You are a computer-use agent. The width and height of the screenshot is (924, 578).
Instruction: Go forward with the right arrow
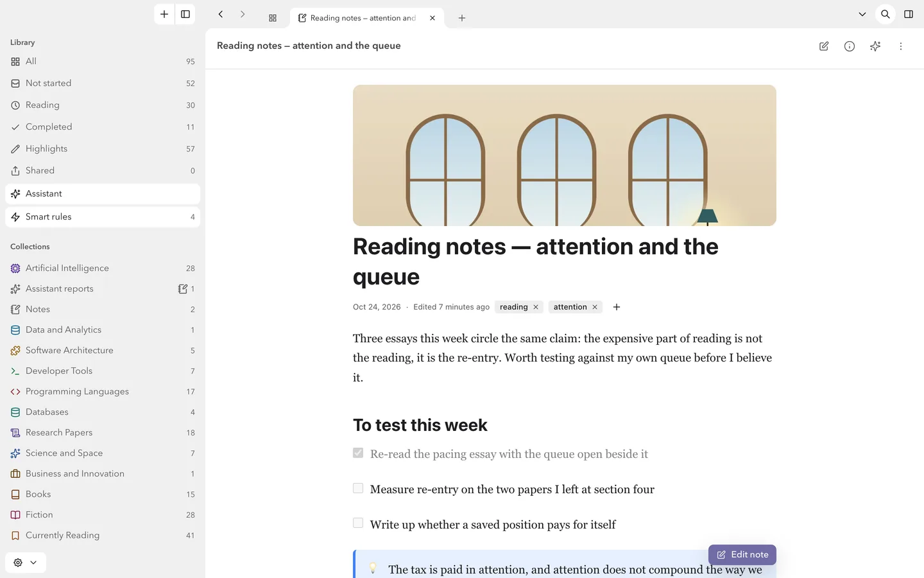coord(243,14)
